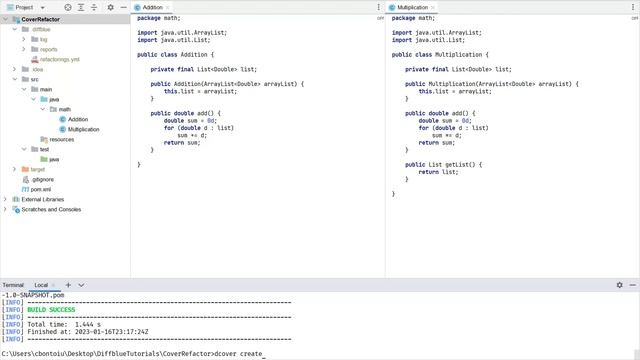Click the reports folder icon
The width and height of the screenshot is (640, 360).
35,49
